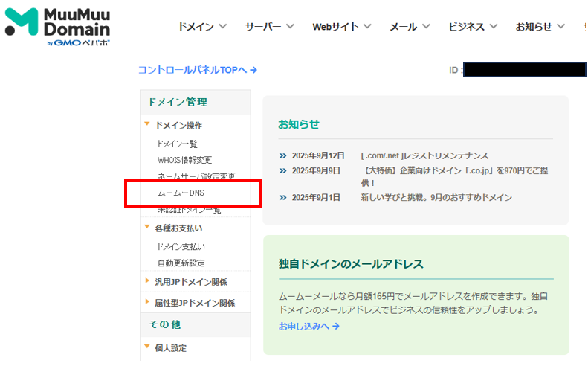Select WHOIS情報変更 in the sidebar
The height and width of the screenshot is (369, 588).
tap(184, 160)
